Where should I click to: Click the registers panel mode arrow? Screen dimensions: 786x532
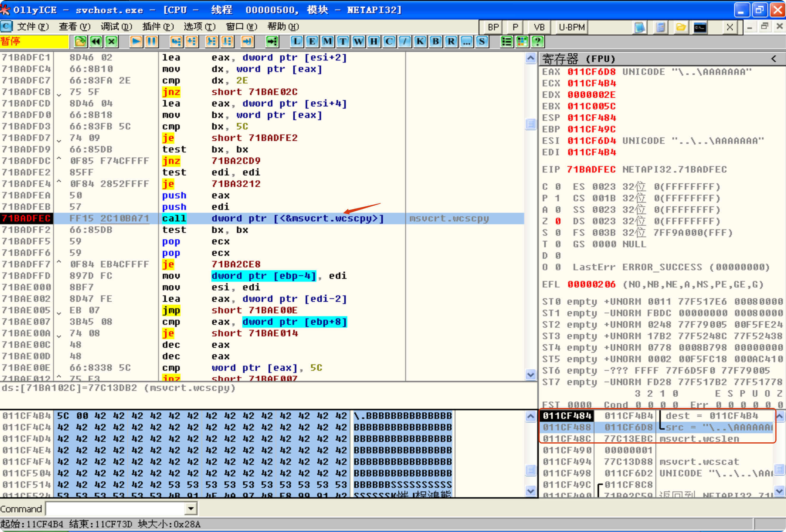[x=774, y=59]
